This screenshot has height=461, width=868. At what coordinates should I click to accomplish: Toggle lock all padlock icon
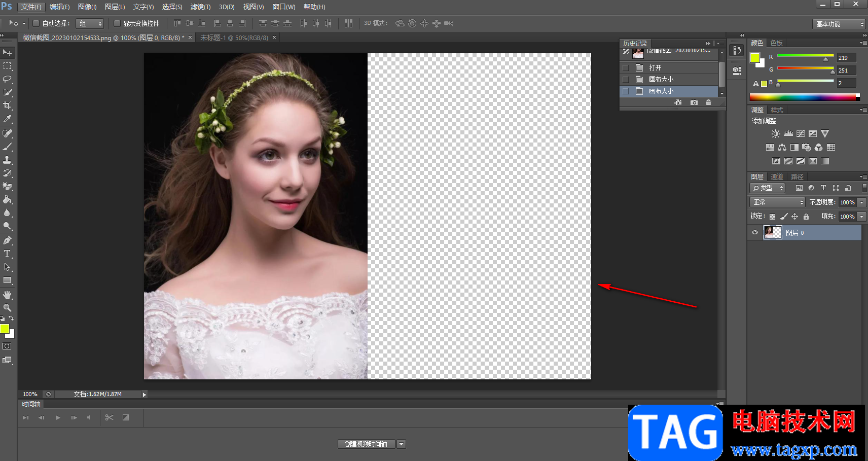point(806,217)
